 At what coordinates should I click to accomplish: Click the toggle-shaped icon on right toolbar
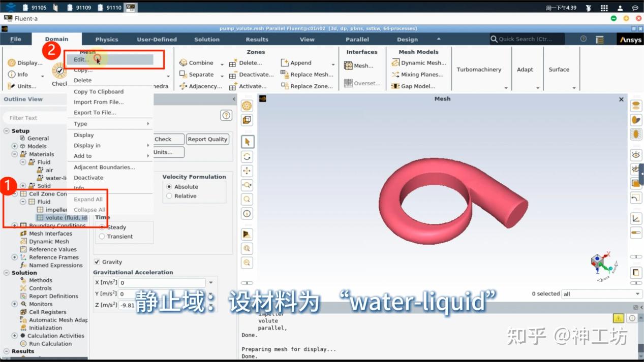636,233
